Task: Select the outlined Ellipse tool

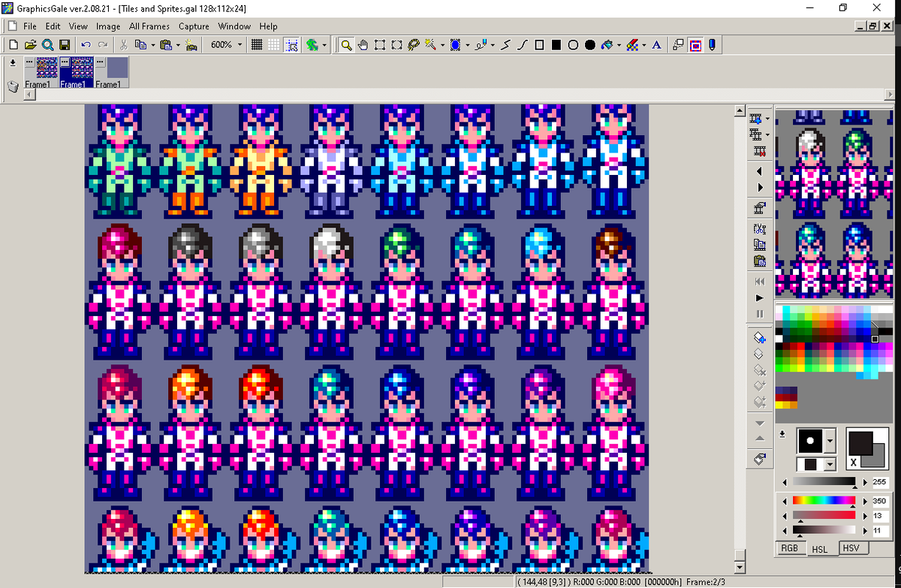Action: (x=573, y=45)
